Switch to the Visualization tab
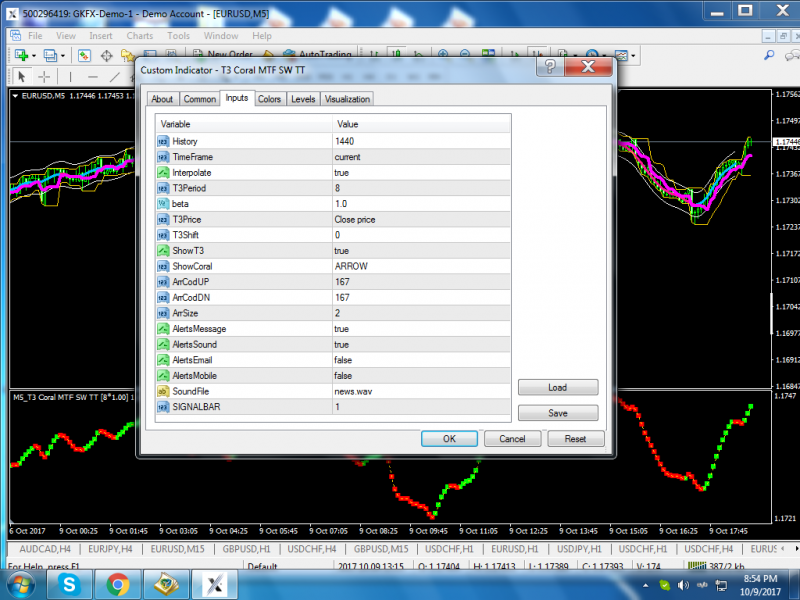This screenshot has height=600, width=800. 347,99
